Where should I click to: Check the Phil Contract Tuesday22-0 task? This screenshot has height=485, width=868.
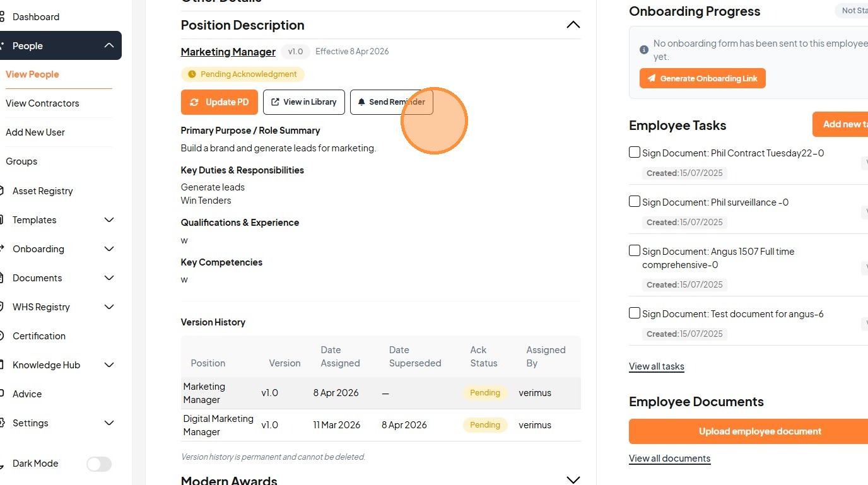tap(635, 152)
